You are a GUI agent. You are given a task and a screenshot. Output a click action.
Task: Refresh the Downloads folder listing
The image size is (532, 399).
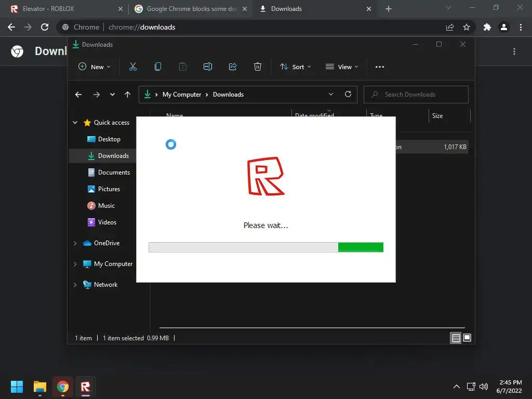point(348,95)
